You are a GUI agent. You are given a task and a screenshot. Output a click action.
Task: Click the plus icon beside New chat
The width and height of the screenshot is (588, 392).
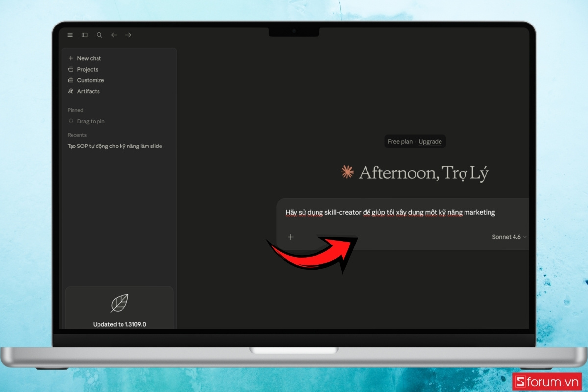(x=71, y=58)
